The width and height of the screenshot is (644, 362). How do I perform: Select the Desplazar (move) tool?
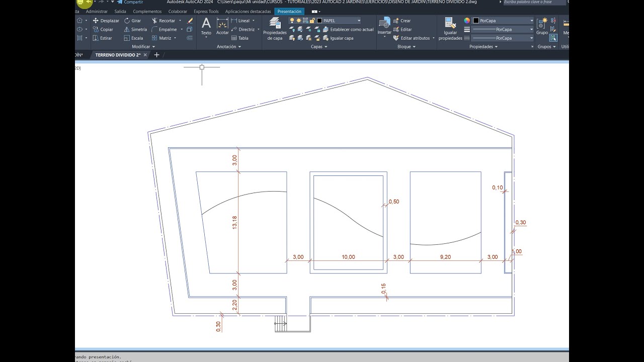tap(106, 21)
